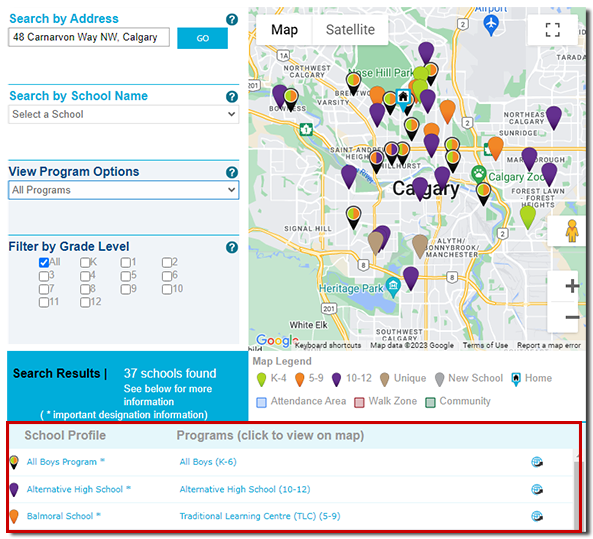Switch to Satellite view tab
593x539 pixels.
[350, 30]
